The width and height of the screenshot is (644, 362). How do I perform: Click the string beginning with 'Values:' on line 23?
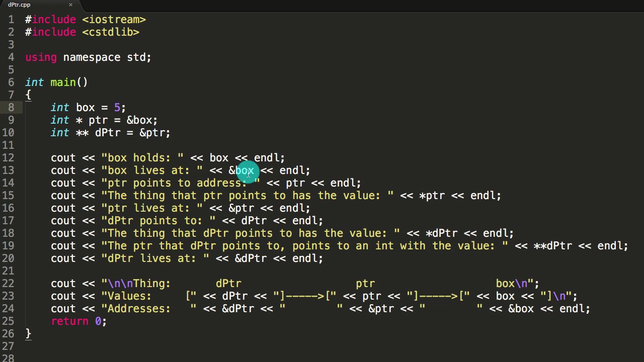pos(149,296)
